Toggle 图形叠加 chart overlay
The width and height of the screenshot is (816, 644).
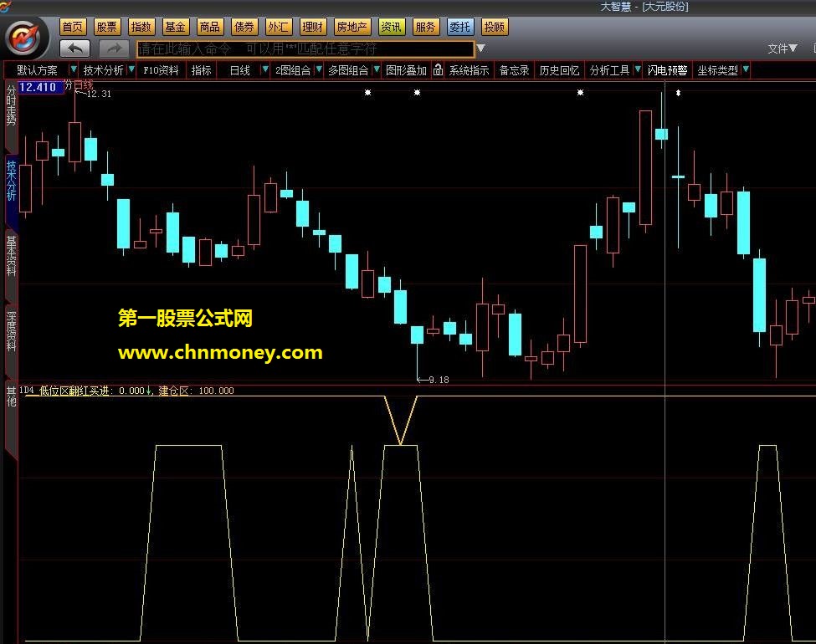[x=407, y=70]
